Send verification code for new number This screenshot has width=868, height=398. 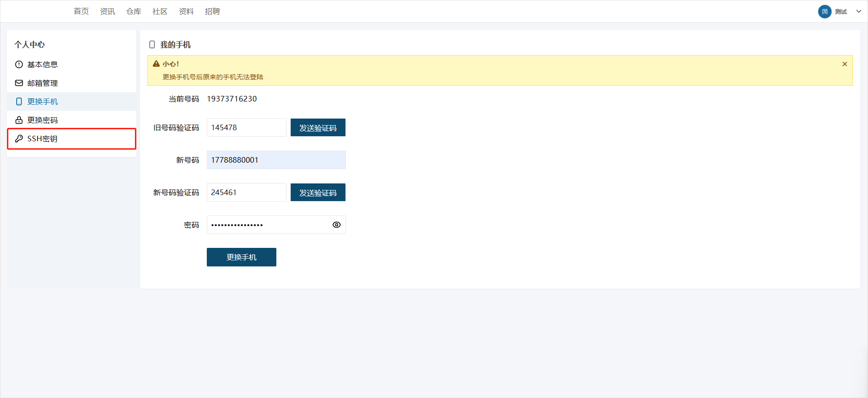tap(318, 192)
